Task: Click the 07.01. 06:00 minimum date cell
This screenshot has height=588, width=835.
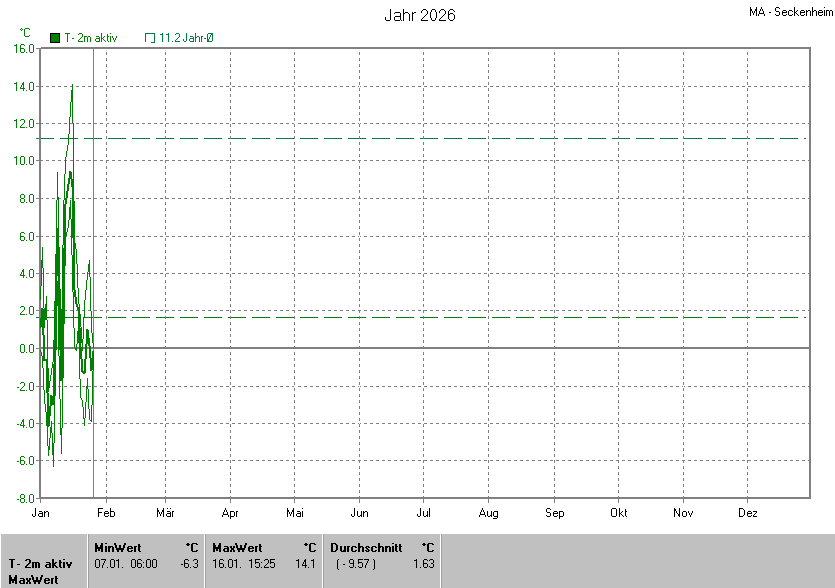Action: [125, 564]
